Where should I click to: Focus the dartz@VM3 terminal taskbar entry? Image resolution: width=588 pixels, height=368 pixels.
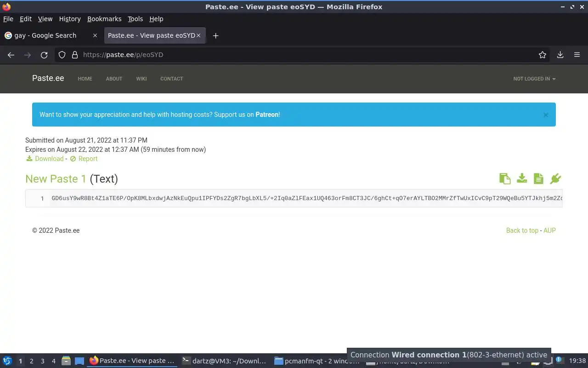coord(224,361)
